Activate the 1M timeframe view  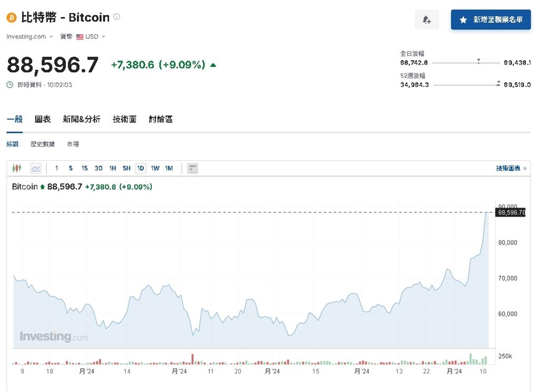tap(169, 168)
